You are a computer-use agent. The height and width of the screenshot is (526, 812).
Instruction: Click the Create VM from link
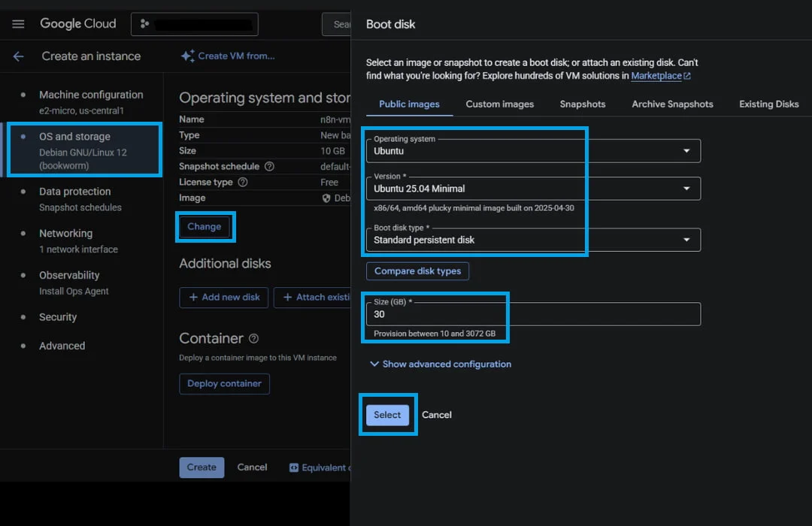pyautogui.click(x=236, y=56)
